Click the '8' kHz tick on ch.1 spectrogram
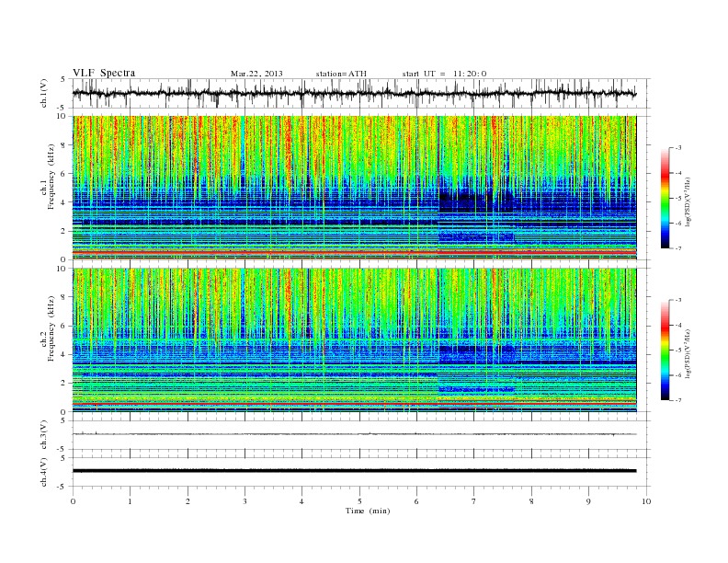The image size is (728, 563). [63, 145]
